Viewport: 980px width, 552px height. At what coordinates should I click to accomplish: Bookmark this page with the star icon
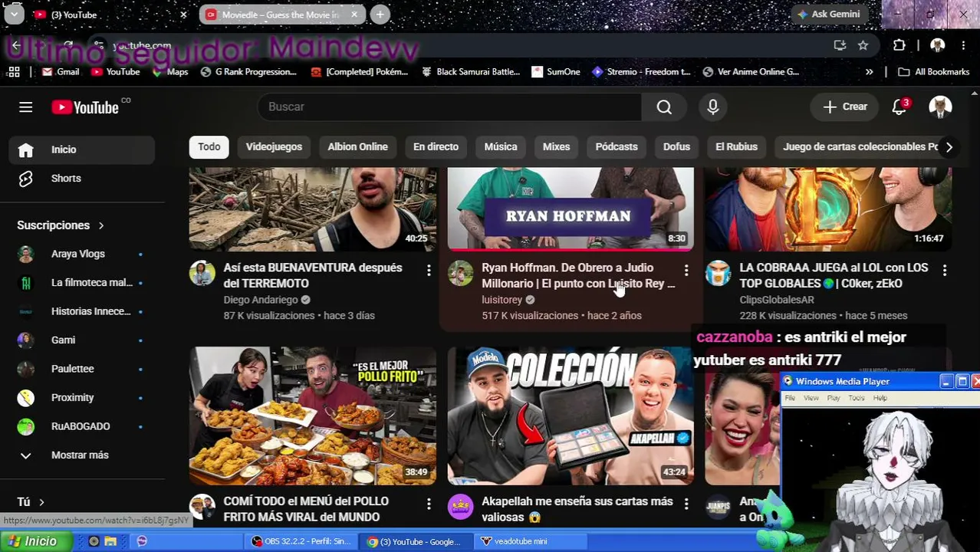(x=863, y=45)
